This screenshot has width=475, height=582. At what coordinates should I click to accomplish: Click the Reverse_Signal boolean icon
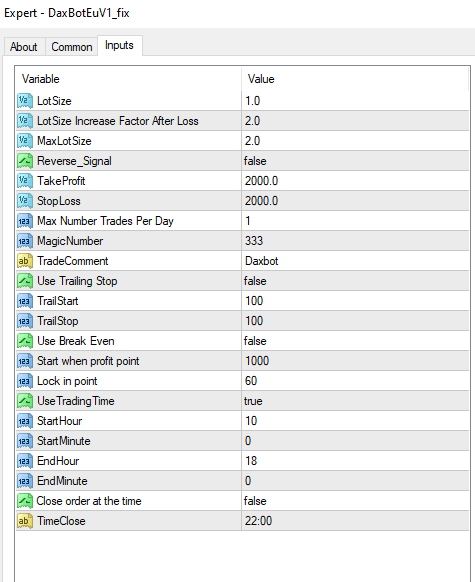click(24, 161)
